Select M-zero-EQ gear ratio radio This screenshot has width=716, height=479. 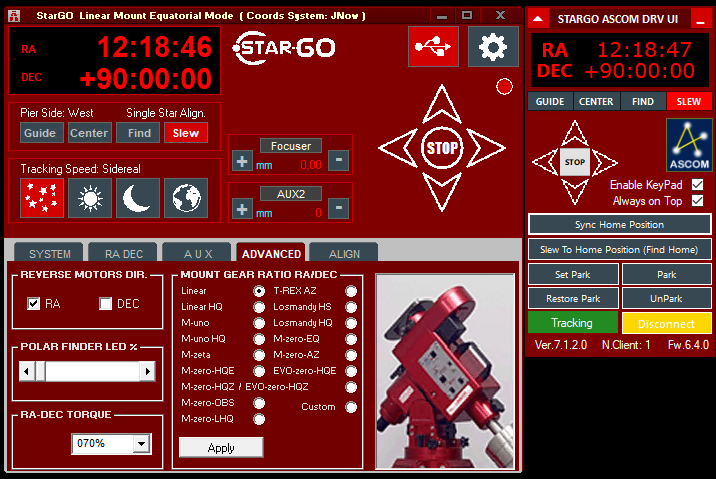(x=351, y=339)
